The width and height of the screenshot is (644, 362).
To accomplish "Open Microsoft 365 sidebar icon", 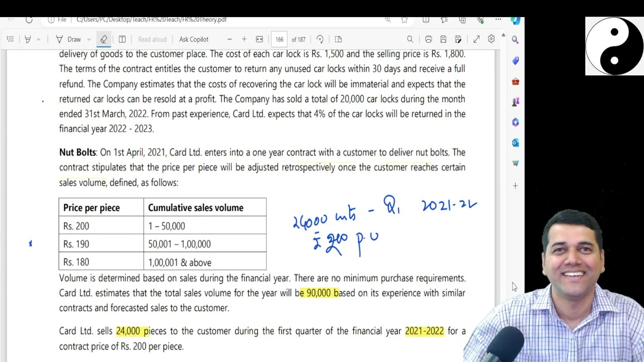I will coord(515,122).
